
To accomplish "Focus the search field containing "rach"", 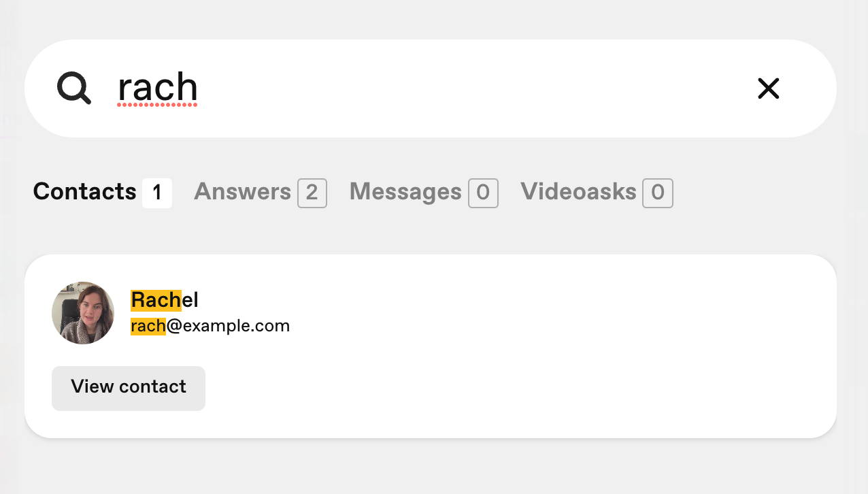I will pyautogui.click(x=430, y=88).
